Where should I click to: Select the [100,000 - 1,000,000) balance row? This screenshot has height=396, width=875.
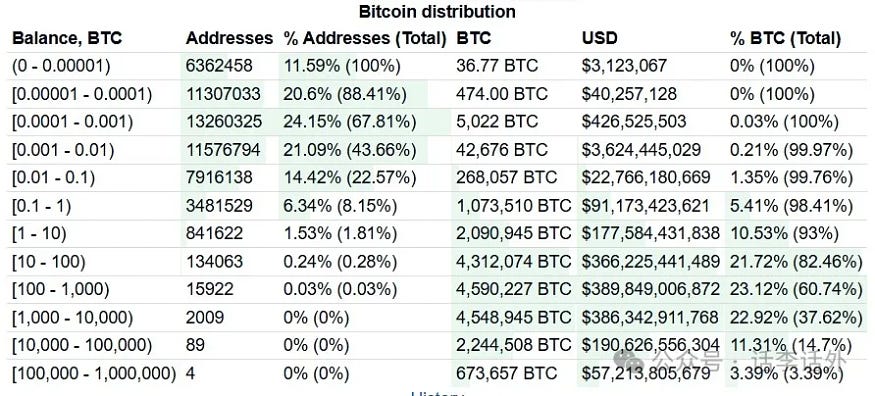point(438,373)
